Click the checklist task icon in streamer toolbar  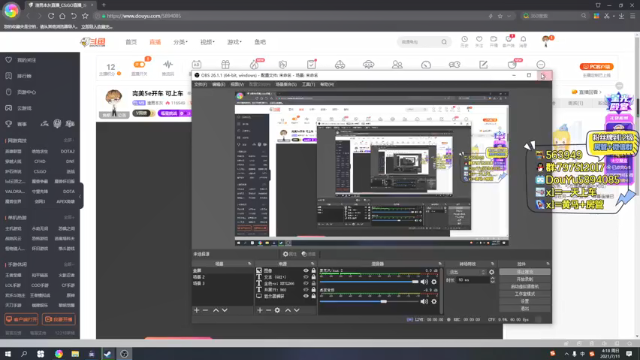[x=311, y=64]
